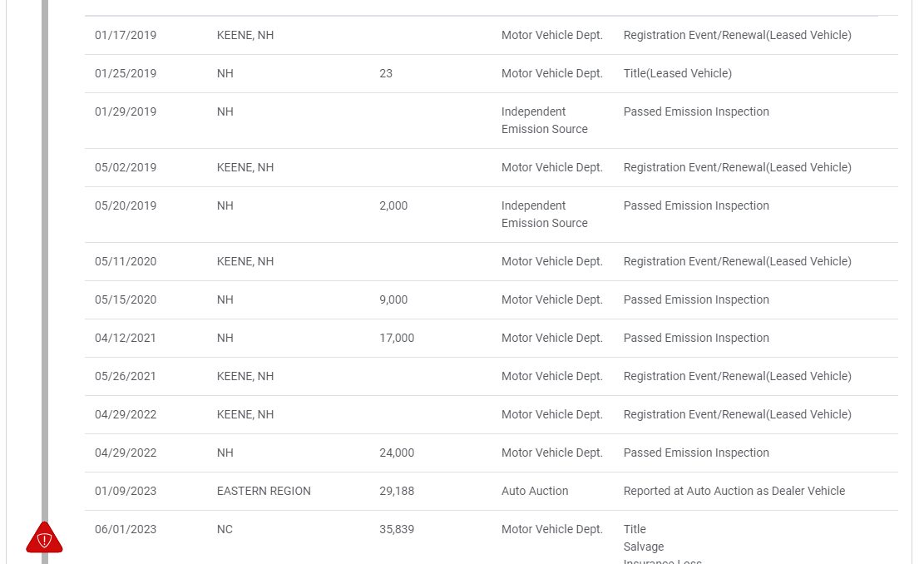Click the Title(Leased Vehicle) event text
This screenshot has height=564, width=924.
[678, 73]
